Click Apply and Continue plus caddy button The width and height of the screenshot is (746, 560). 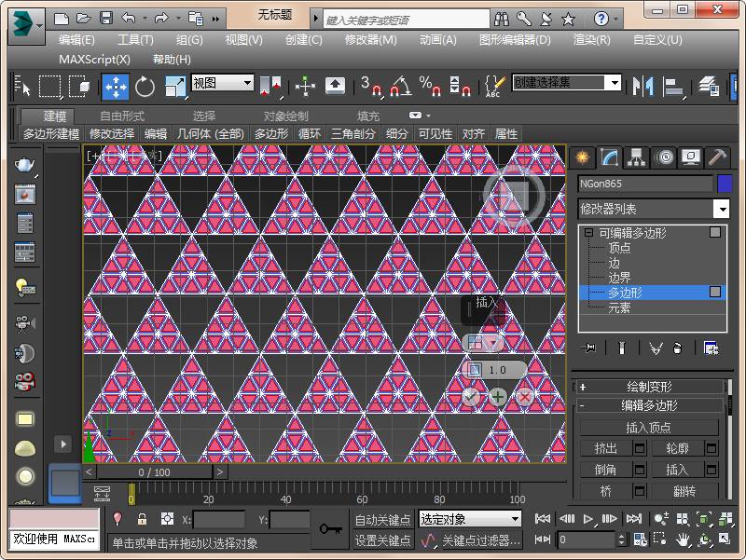tap(498, 396)
